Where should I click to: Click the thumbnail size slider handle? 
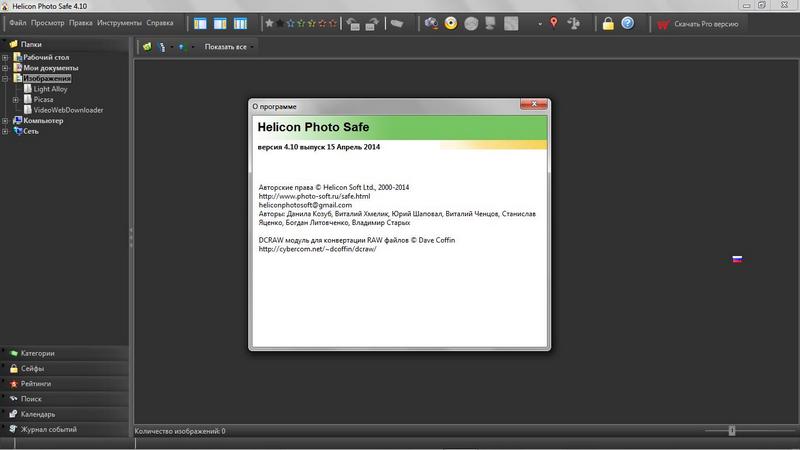tap(732, 431)
